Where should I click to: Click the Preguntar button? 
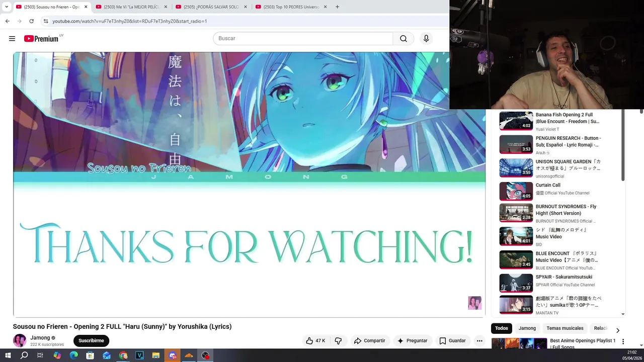(x=412, y=341)
